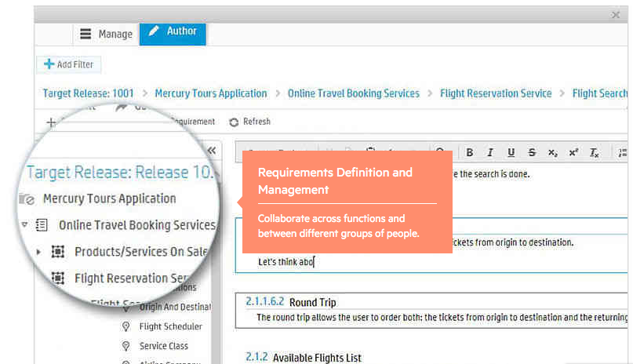Close the window with the X button
This screenshot has height=364, width=633.
(x=616, y=15)
